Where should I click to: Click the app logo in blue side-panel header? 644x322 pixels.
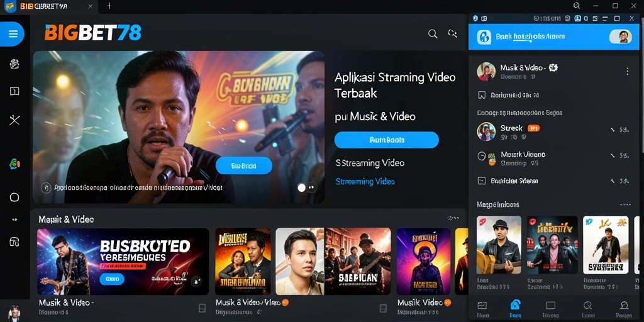[484, 37]
